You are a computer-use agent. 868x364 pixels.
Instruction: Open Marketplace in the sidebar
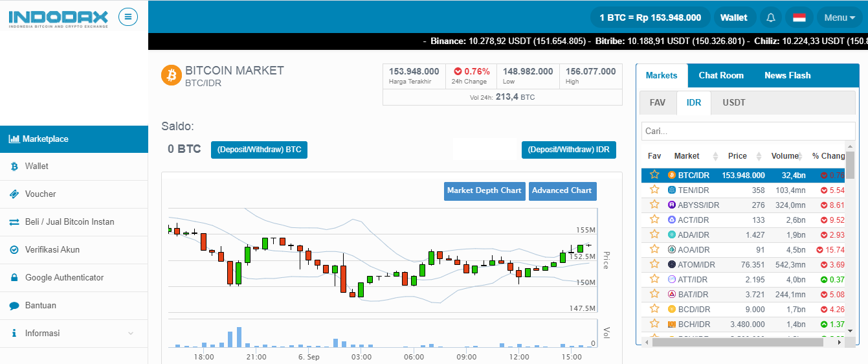coord(74,139)
